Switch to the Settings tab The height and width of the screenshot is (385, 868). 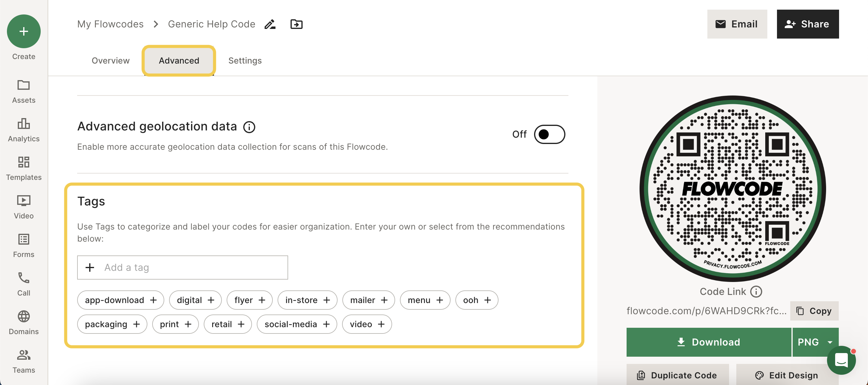coord(245,61)
